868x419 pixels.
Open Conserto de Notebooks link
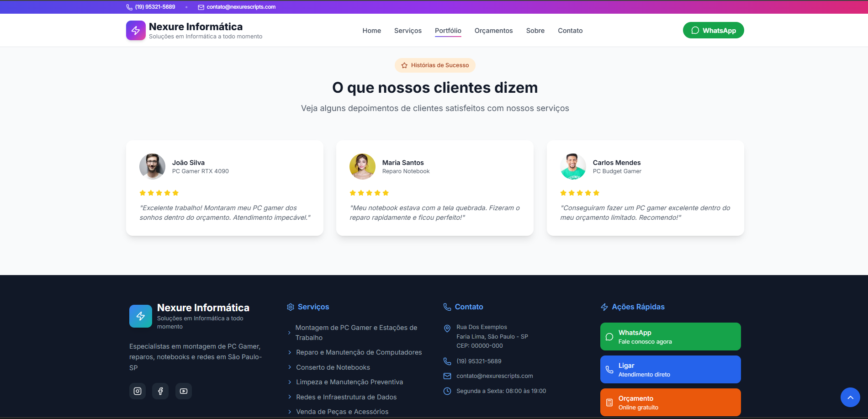(333, 367)
